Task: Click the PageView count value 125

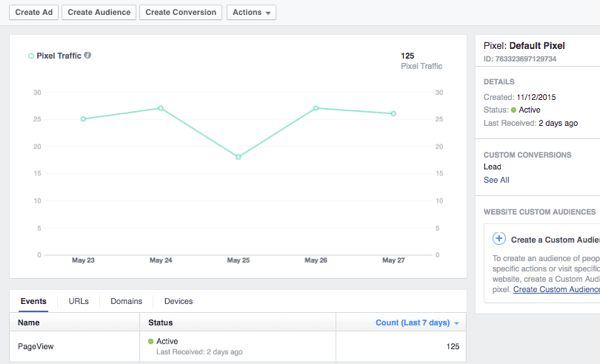Action: 453,346
